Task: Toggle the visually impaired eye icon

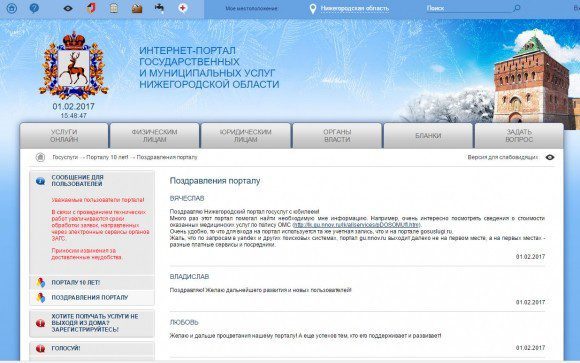Action: pos(550,157)
